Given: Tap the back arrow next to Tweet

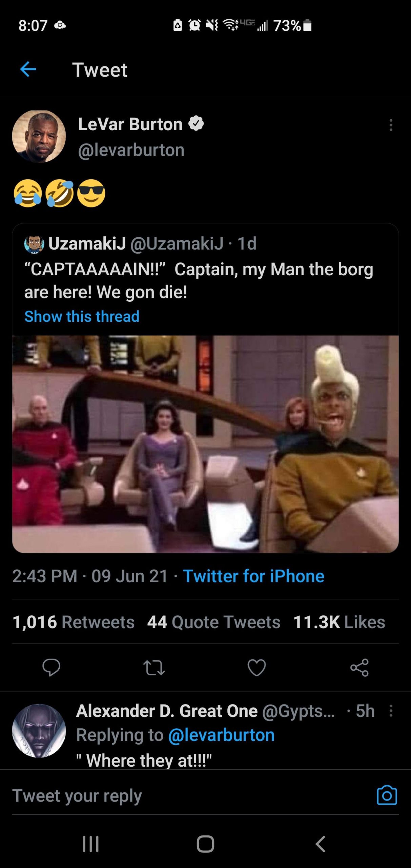Looking at the screenshot, I should tap(28, 70).
